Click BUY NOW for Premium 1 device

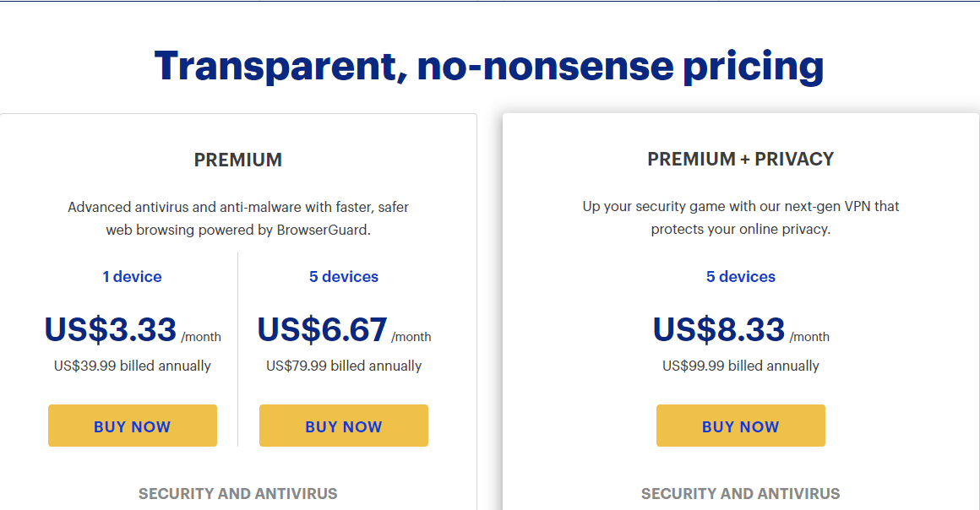point(133,426)
